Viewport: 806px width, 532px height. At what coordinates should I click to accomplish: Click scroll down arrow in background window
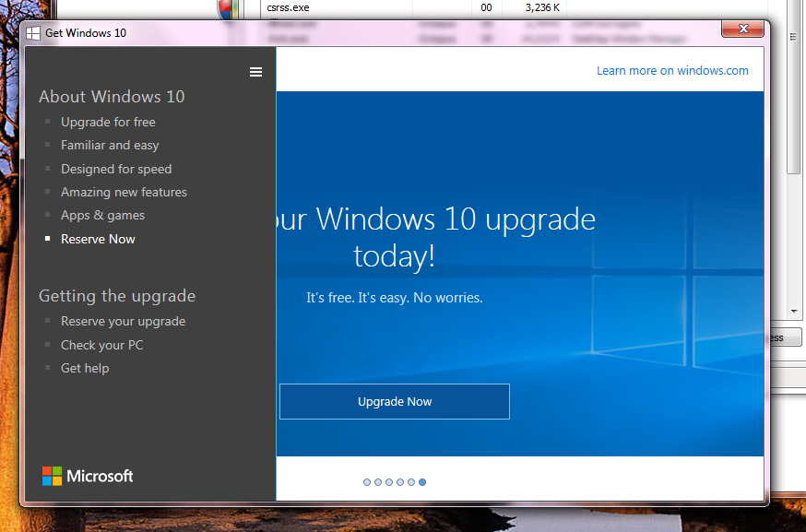click(x=794, y=312)
